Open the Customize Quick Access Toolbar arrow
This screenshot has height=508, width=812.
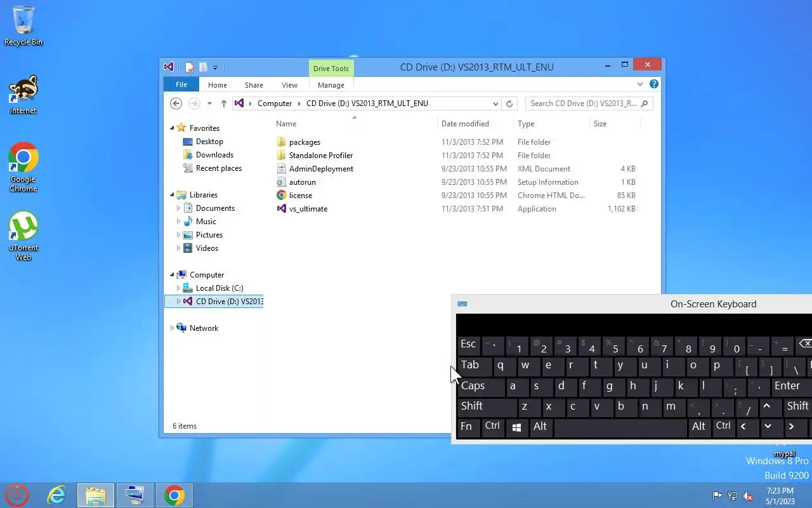(216, 67)
